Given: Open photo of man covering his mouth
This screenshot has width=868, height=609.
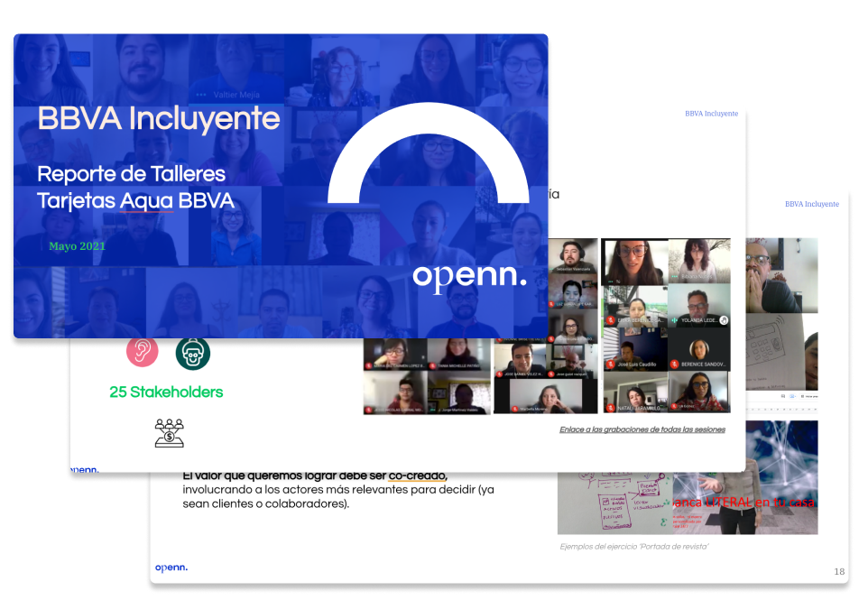Looking at the screenshot, I should [x=781, y=276].
